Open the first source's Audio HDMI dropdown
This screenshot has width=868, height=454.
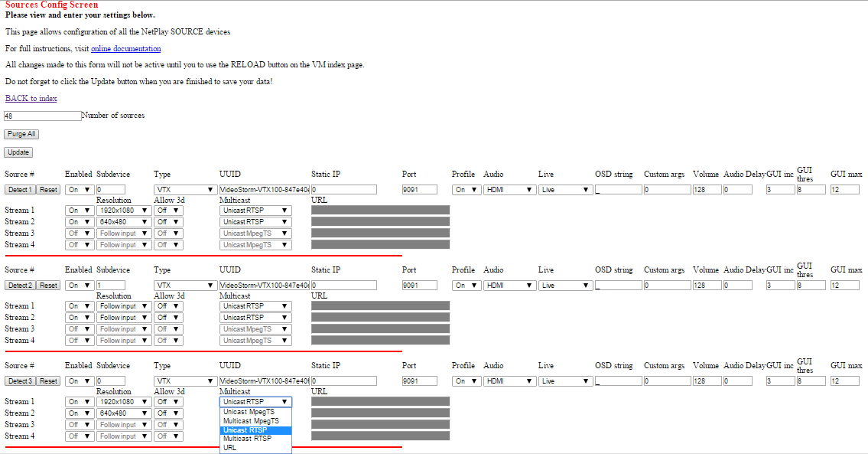click(509, 190)
